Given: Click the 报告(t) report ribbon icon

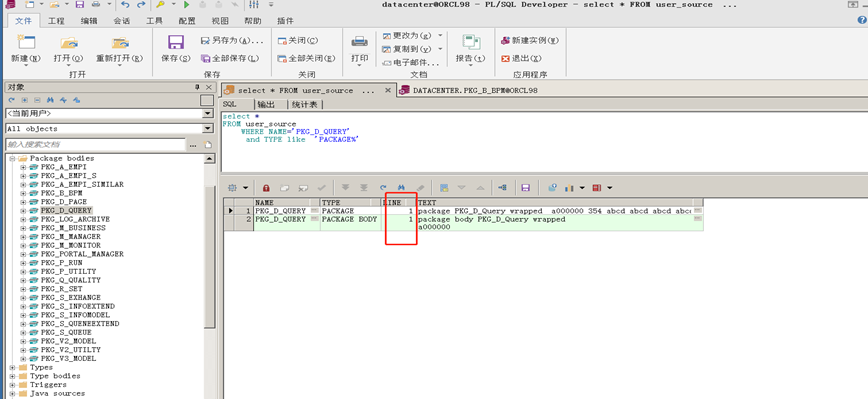Looking at the screenshot, I should 471,43.
